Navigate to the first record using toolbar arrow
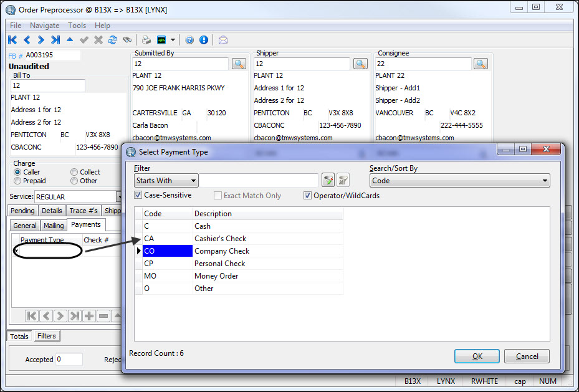This screenshot has height=392, width=579. [11, 39]
